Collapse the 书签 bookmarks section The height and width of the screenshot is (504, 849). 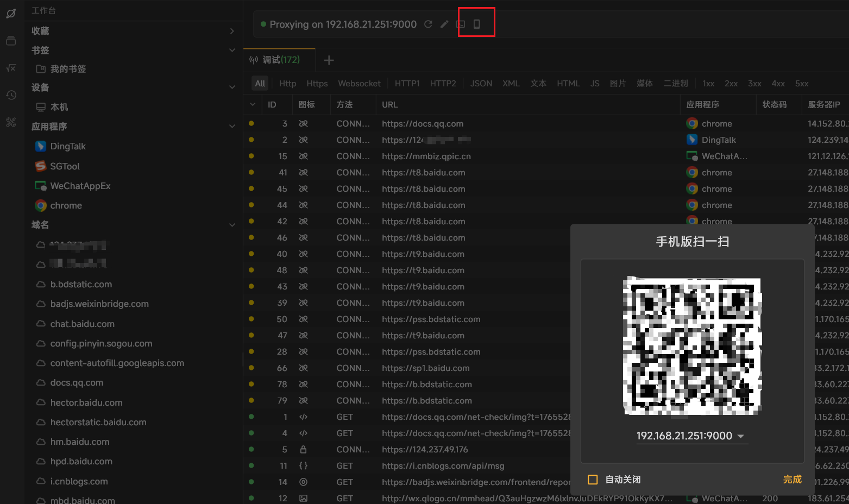click(232, 50)
